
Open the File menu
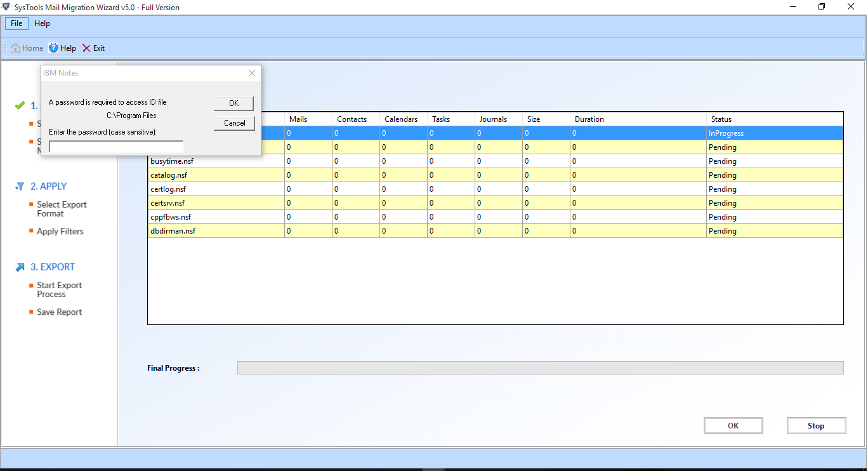[16, 23]
